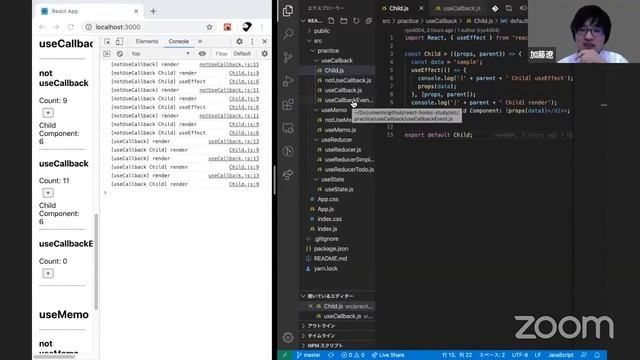Open the Remote Explorer view icon

point(288,128)
